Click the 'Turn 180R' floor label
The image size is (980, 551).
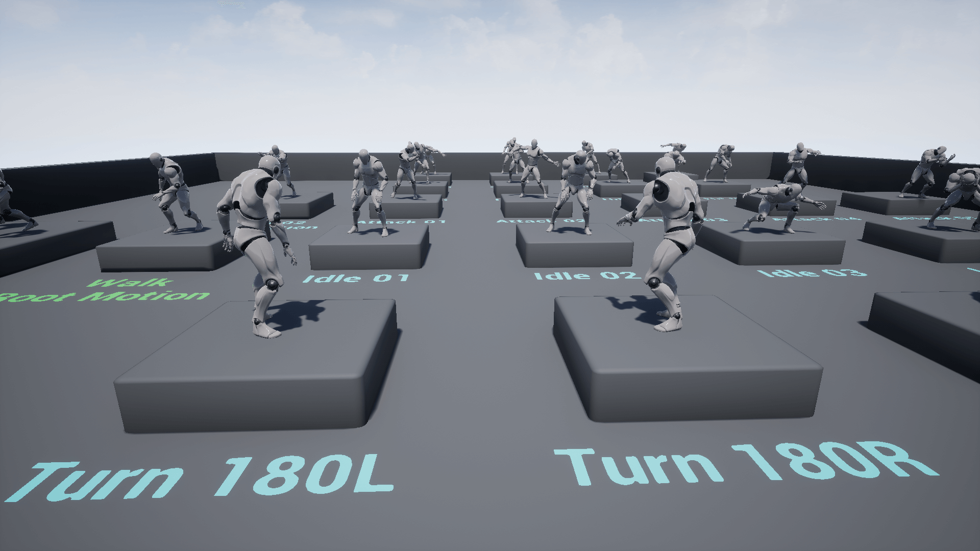pos(745,463)
